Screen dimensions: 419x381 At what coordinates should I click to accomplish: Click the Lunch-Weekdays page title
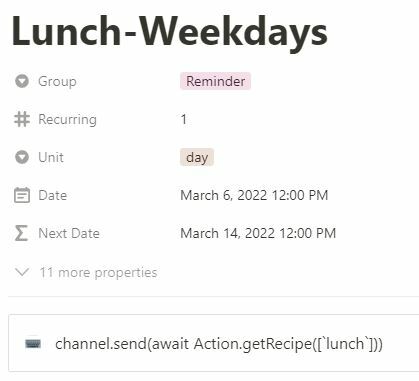pos(170,33)
